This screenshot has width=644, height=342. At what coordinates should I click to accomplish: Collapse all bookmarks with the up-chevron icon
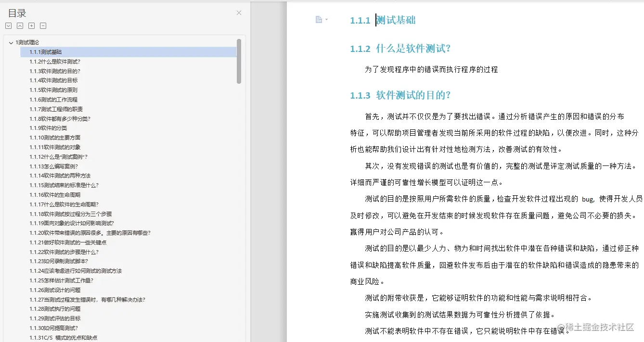(x=20, y=25)
